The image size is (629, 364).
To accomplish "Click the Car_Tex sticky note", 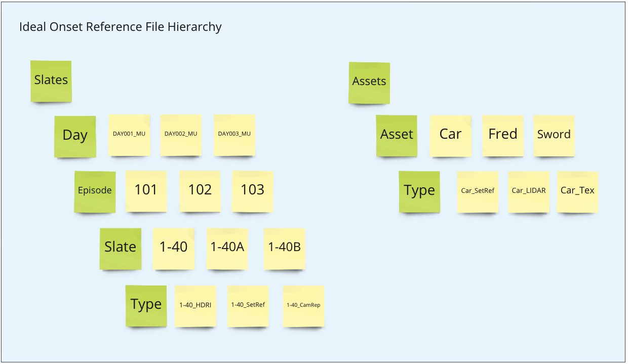I will [x=577, y=191].
